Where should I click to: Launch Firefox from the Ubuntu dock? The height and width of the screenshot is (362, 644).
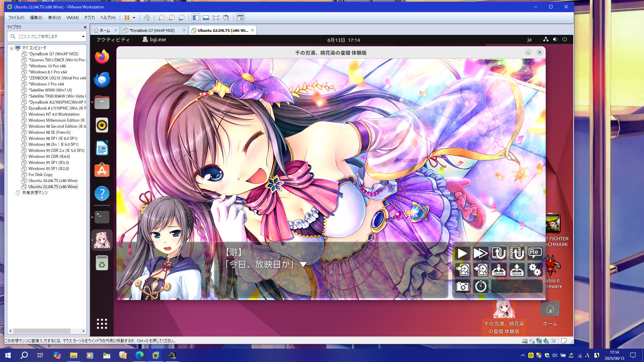pos(102,57)
